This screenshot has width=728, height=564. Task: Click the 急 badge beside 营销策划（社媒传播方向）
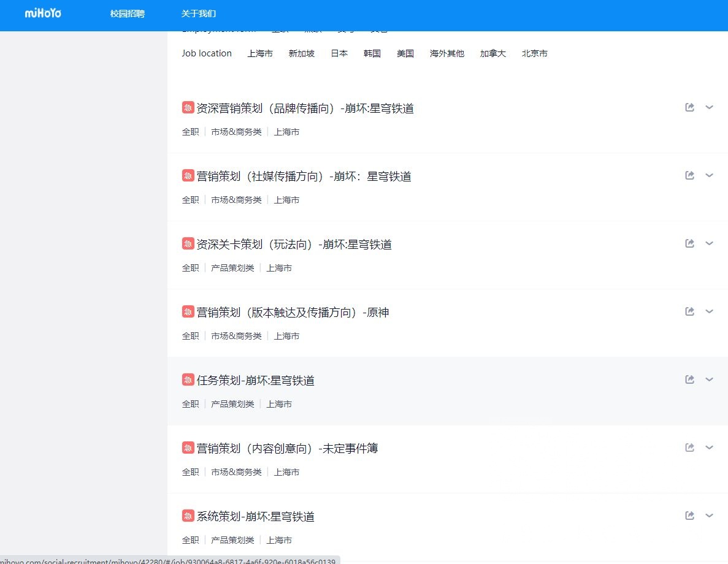click(x=188, y=175)
